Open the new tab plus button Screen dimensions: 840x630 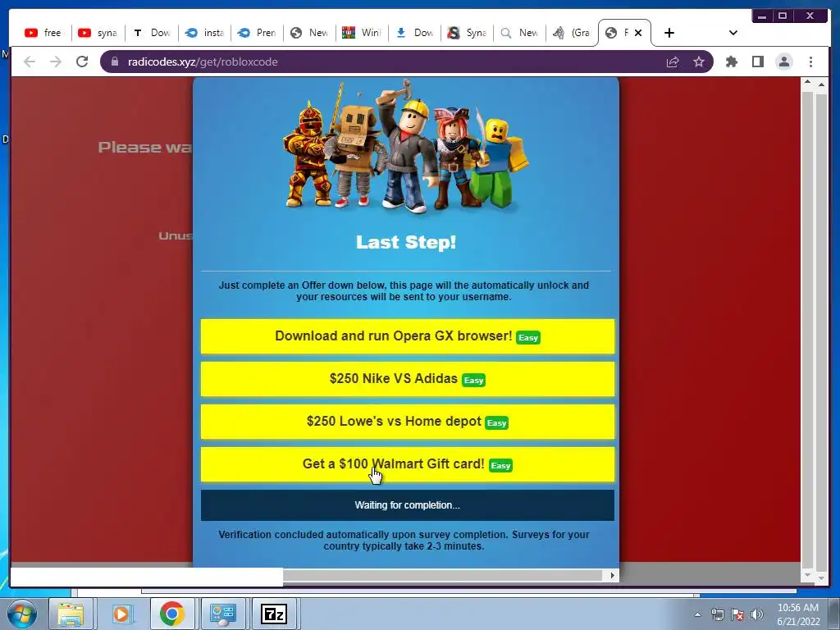click(669, 33)
